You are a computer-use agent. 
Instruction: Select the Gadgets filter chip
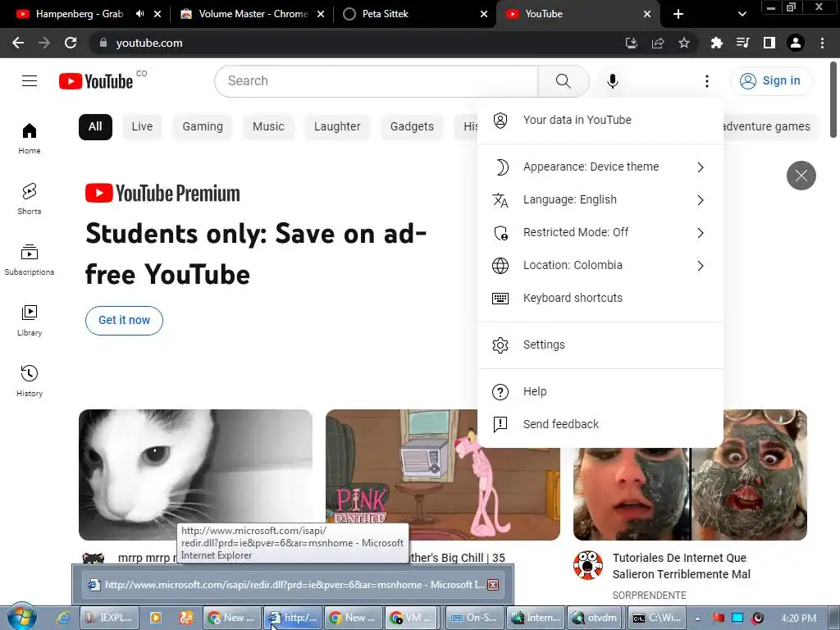412,127
